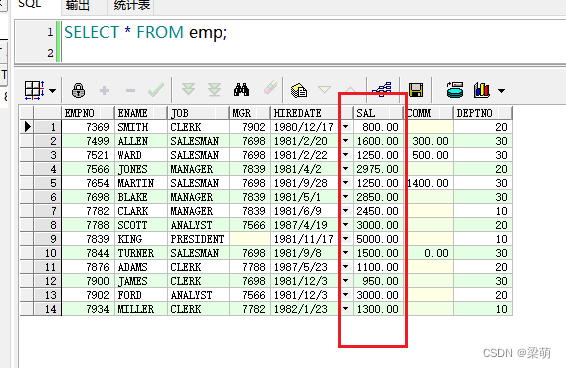Click the binoculars find icon

coord(241,90)
